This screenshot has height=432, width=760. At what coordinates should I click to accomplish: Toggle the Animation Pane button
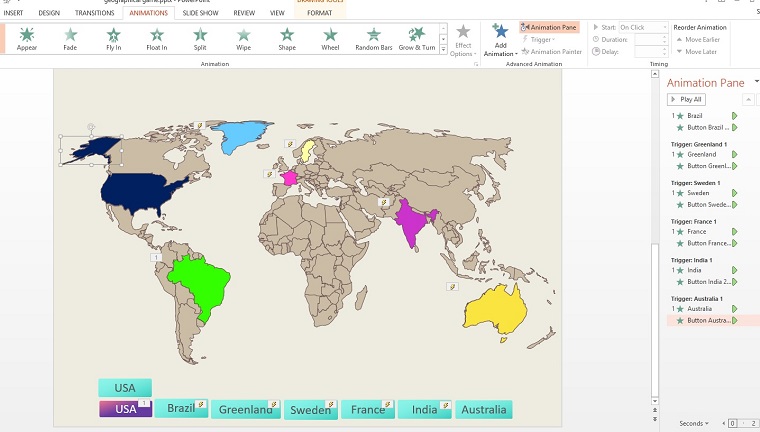[x=549, y=27]
